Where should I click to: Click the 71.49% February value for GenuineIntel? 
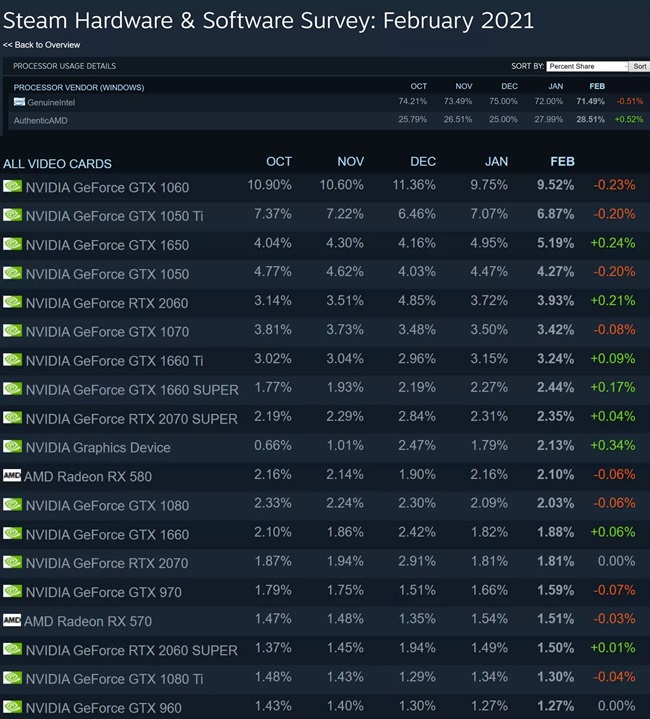pyautogui.click(x=590, y=101)
